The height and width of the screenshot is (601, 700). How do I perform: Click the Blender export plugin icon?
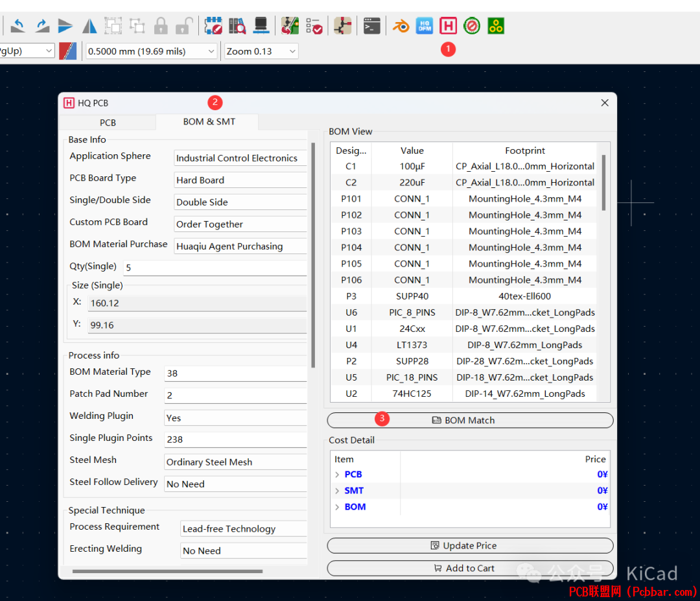click(401, 26)
